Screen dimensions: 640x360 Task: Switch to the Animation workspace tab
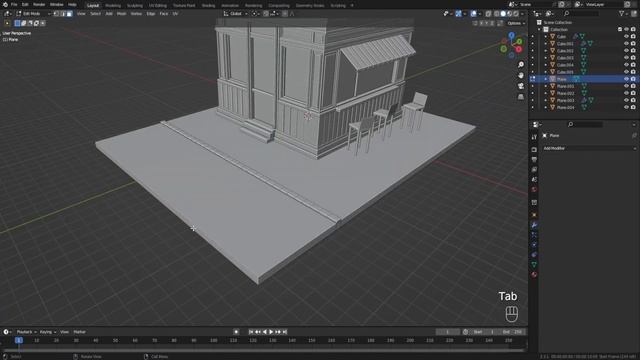(x=230, y=6)
